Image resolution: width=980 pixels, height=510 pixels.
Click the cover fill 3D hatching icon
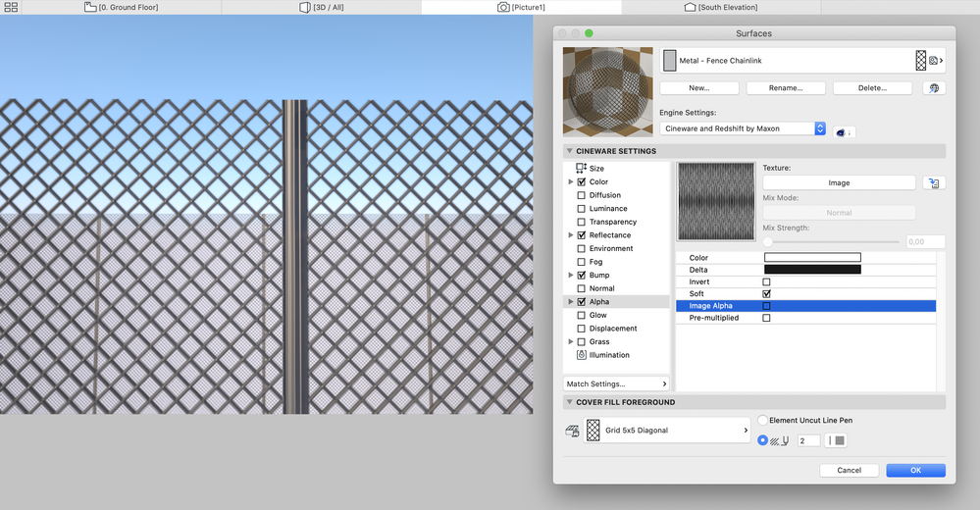[x=572, y=431]
